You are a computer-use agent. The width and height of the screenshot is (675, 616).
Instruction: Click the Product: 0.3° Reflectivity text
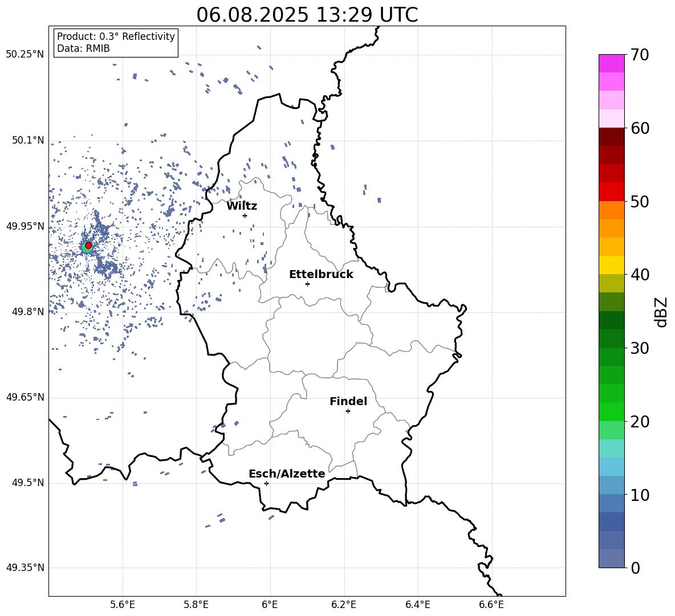point(116,36)
